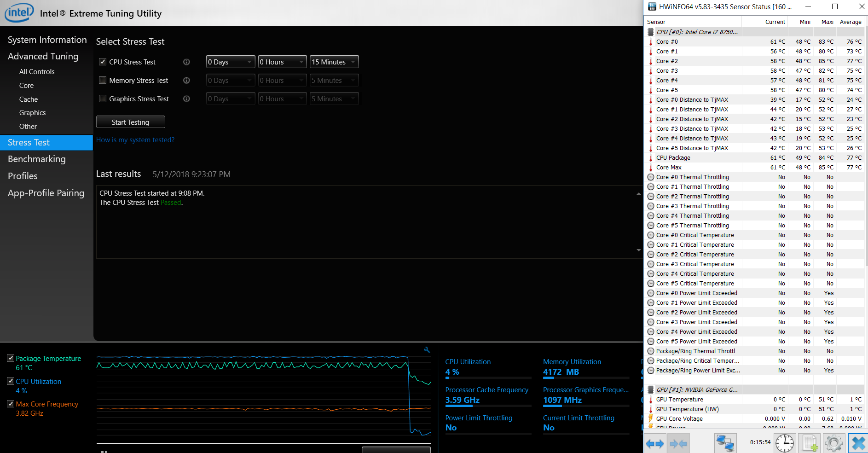
Task: Click Power Limit Throttling 'No' readout
Action: click(x=451, y=428)
